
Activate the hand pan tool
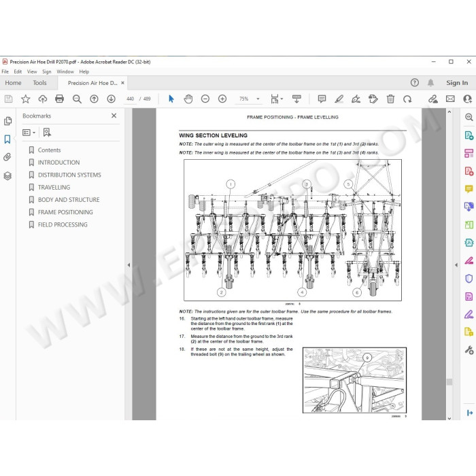tap(188, 99)
